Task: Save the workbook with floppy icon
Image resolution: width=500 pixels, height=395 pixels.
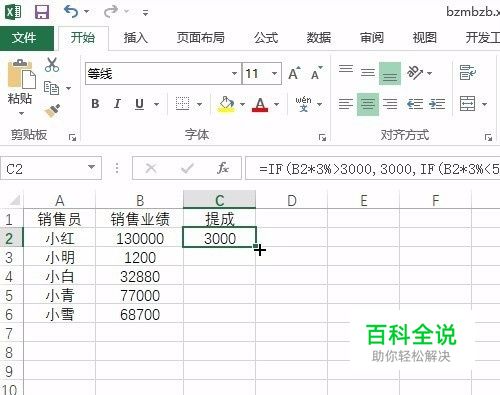Action: 42,12
